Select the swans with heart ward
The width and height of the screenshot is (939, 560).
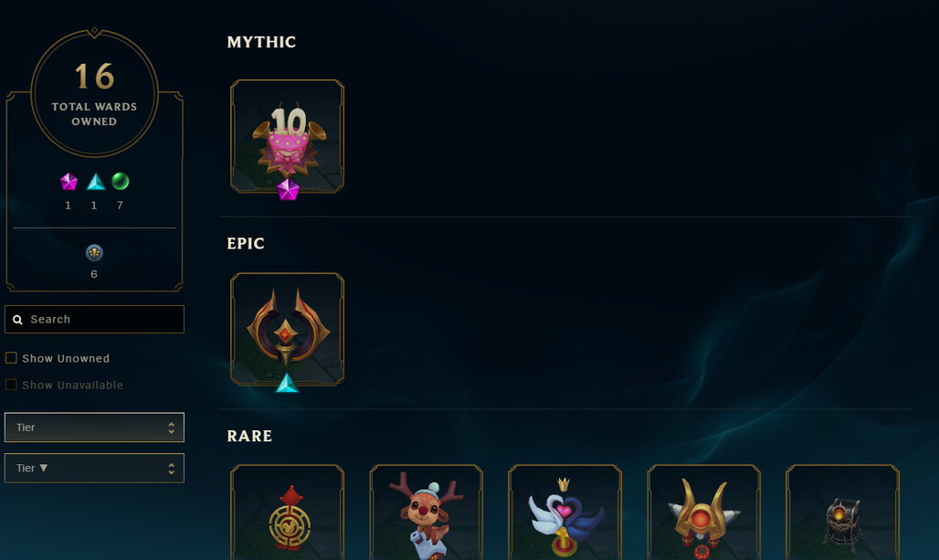coord(564,512)
